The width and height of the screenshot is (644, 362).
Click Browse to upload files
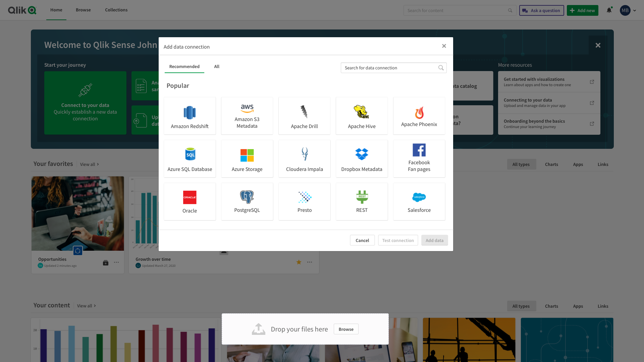tap(346, 329)
